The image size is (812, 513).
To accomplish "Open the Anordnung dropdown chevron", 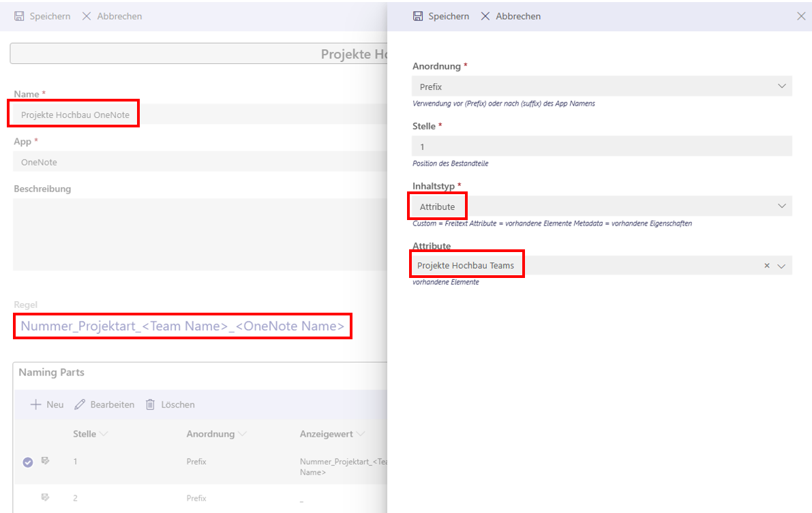I will coord(782,86).
